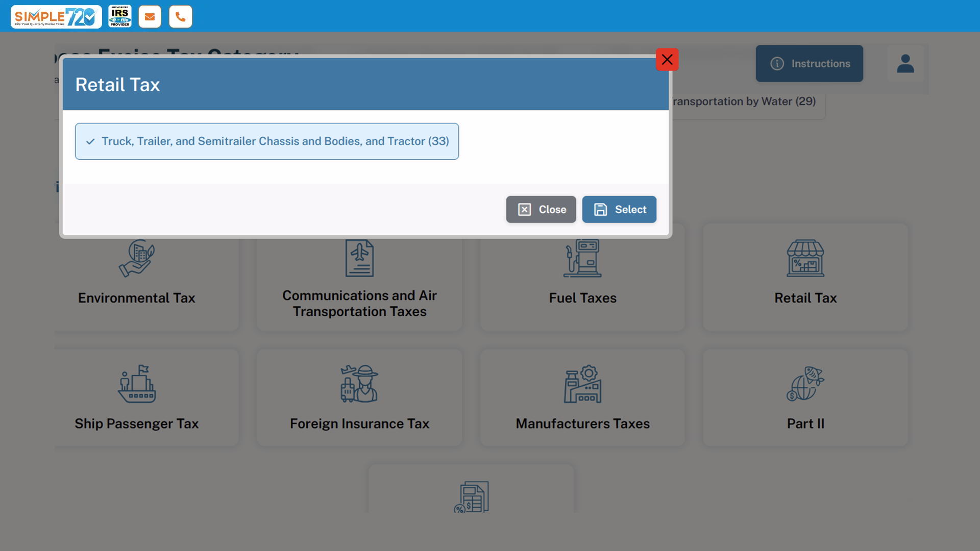This screenshot has width=980, height=551.
Task: Click the document percent icon at bottom
Action: coord(471,497)
